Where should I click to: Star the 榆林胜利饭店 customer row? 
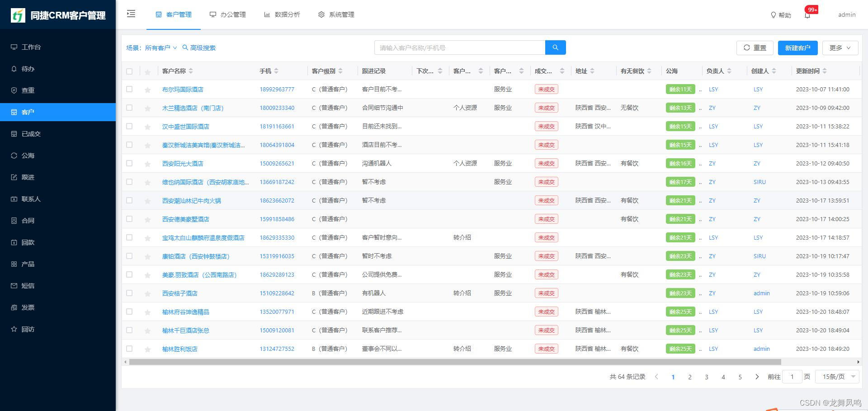147,350
